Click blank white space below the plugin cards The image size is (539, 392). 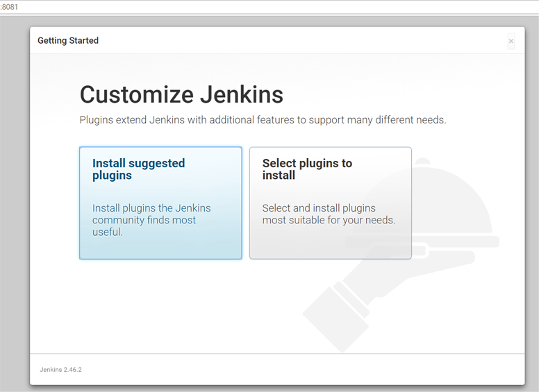coord(174,305)
